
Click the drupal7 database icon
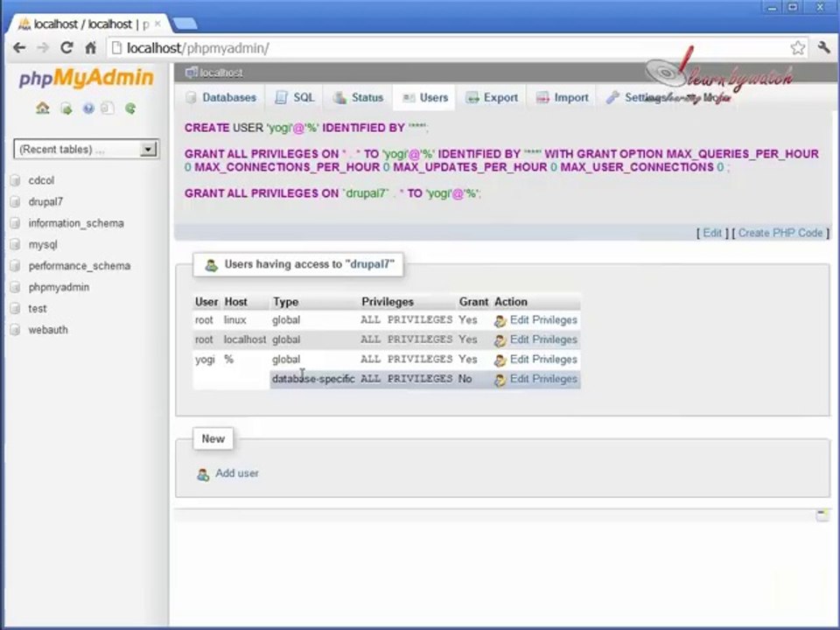pos(16,202)
